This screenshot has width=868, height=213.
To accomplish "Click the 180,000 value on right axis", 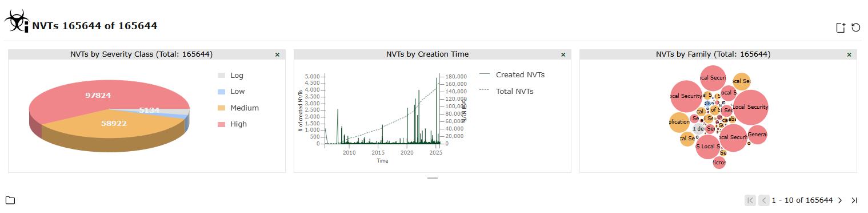I will (456, 76).
